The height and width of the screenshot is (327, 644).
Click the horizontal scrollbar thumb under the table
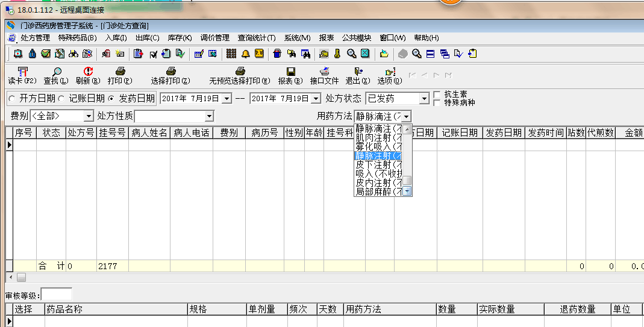click(x=21, y=277)
